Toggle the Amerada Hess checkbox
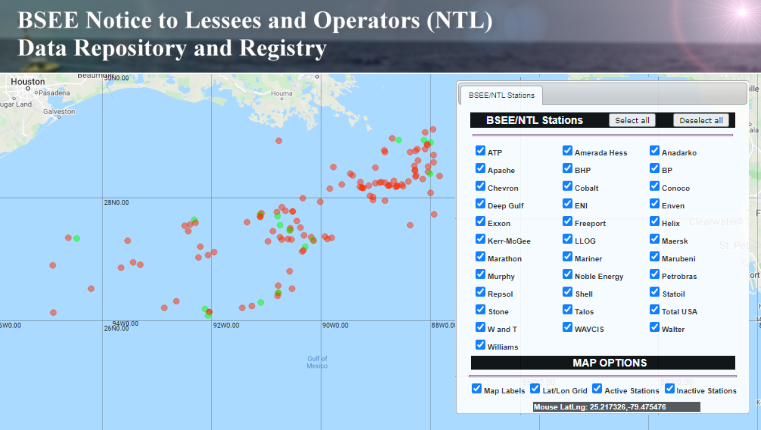761x430 pixels. tap(568, 152)
